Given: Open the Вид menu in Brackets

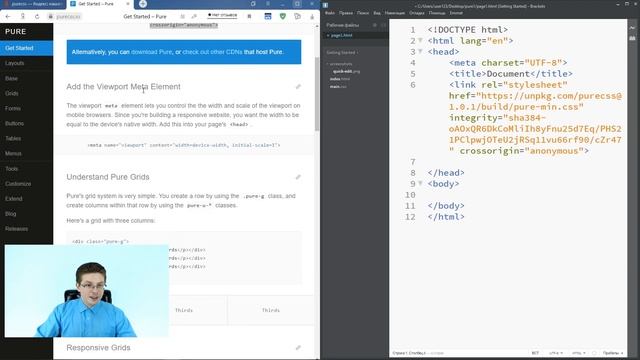Looking at the screenshot, I should (x=377, y=13).
